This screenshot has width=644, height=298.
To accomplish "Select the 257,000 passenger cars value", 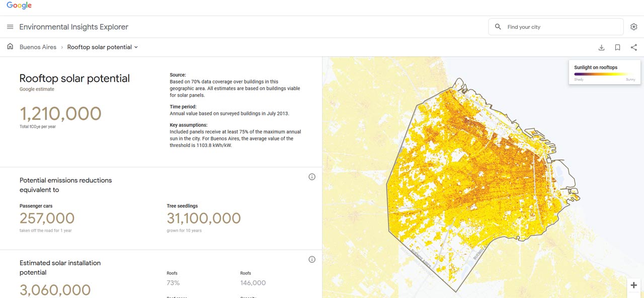I will 47,218.
